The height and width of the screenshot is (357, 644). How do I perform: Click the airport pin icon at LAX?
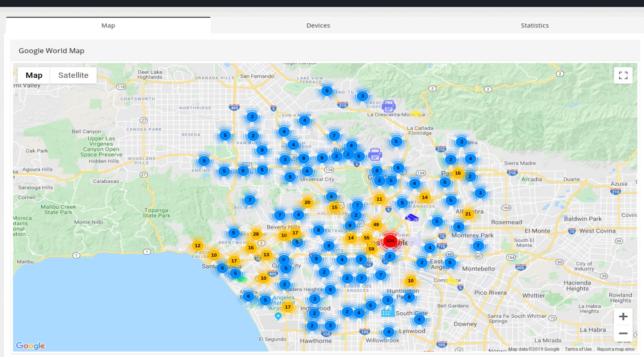tap(278, 316)
